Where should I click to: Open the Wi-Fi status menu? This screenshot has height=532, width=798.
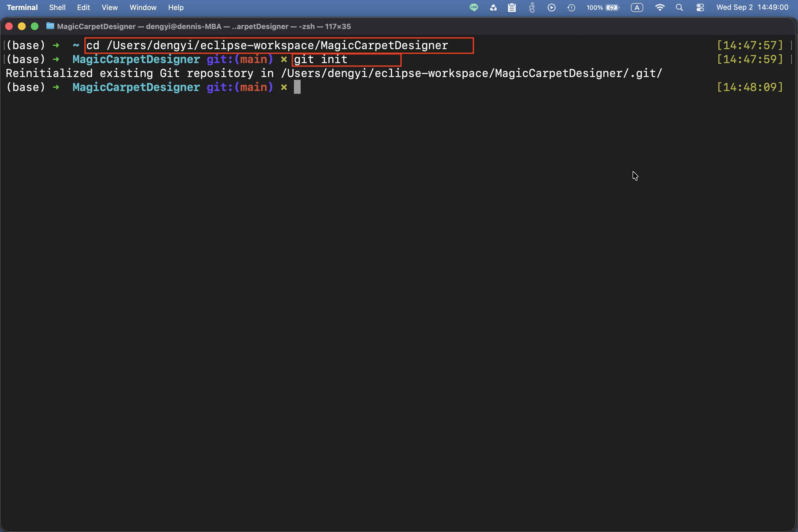(x=659, y=8)
